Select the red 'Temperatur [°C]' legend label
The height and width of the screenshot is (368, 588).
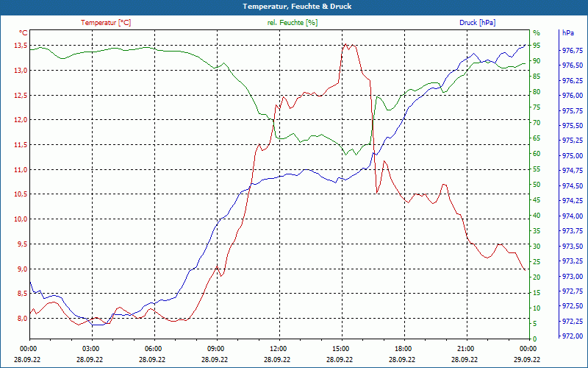click(106, 23)
